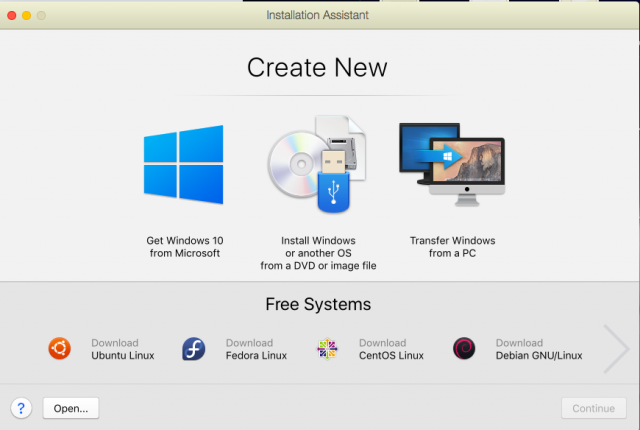Click the Debian swirl logo
640x430 pixels.
click(464, 349)
